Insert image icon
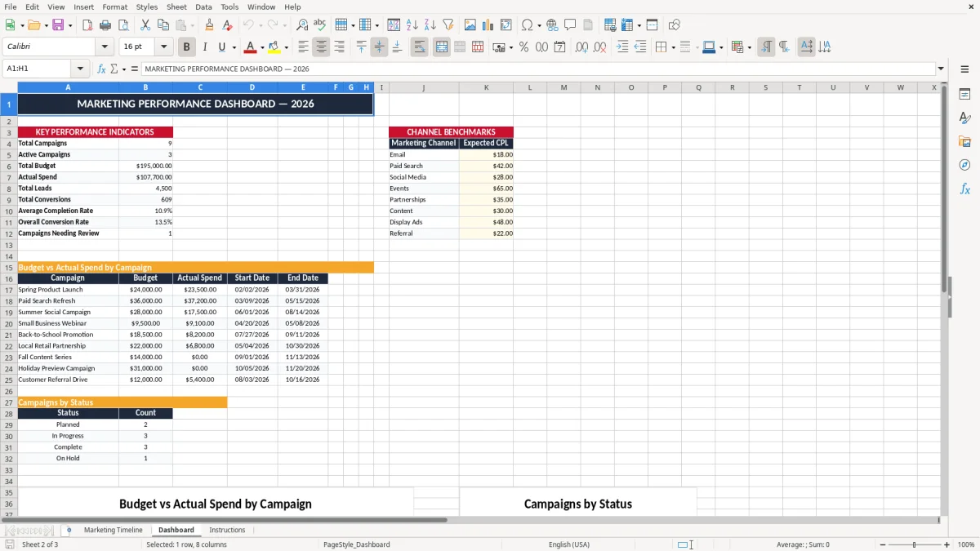 coord(470,25)
